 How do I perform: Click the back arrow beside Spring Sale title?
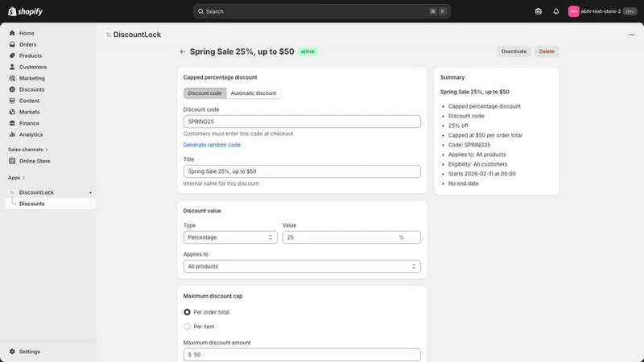(x=183, y=51)
